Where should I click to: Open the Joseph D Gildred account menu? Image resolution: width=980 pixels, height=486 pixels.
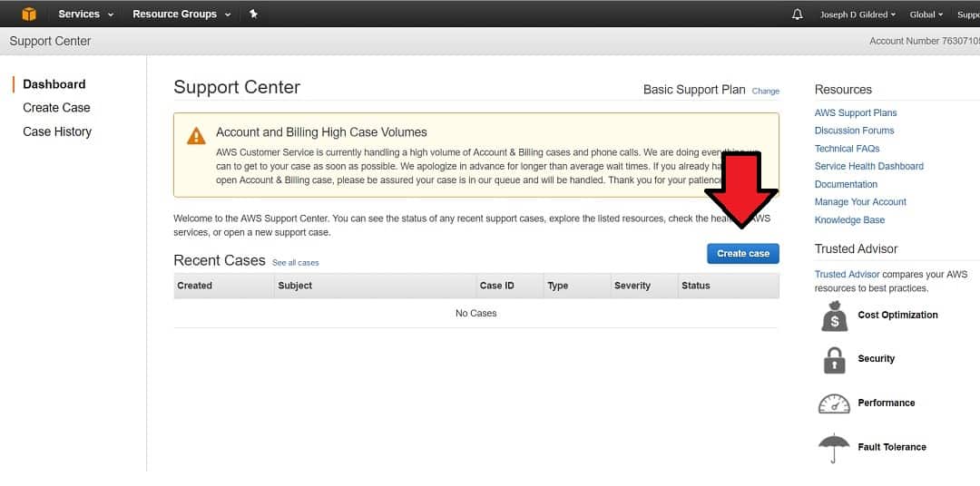pos(857,15)
